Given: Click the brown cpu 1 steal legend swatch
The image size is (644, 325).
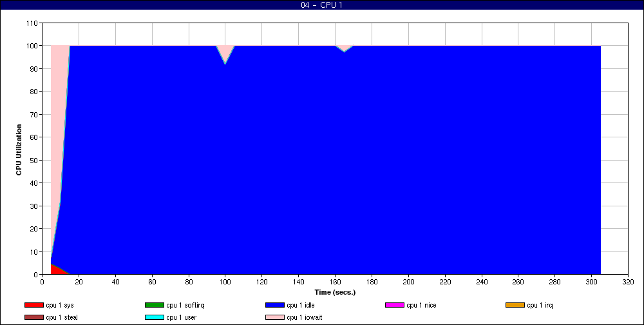Looking at the screenshot, I should coord(34,318).
